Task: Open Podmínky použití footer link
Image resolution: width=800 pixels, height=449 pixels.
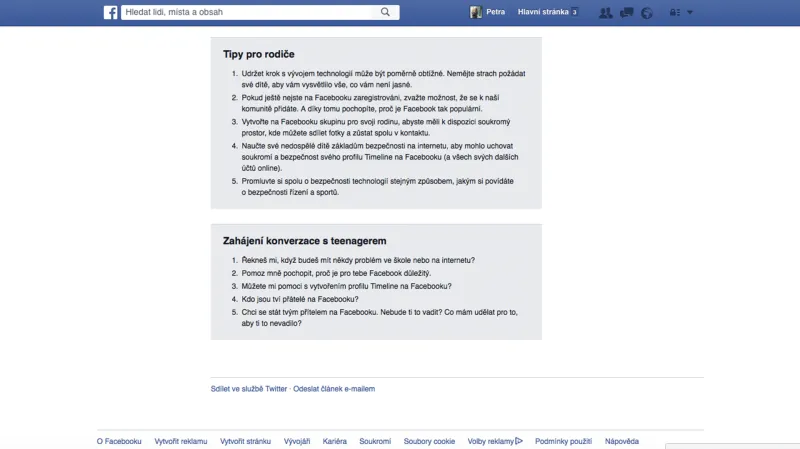Action: point(563,441)
